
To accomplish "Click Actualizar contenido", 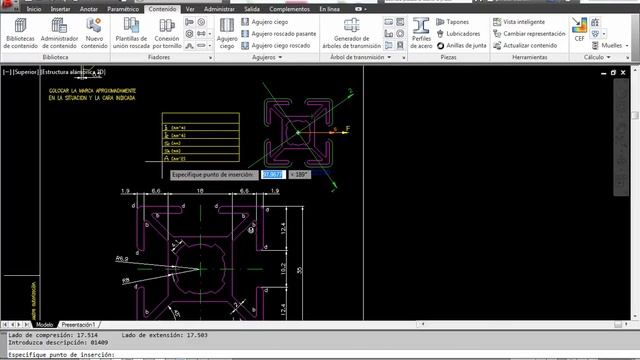I will 525,46.
